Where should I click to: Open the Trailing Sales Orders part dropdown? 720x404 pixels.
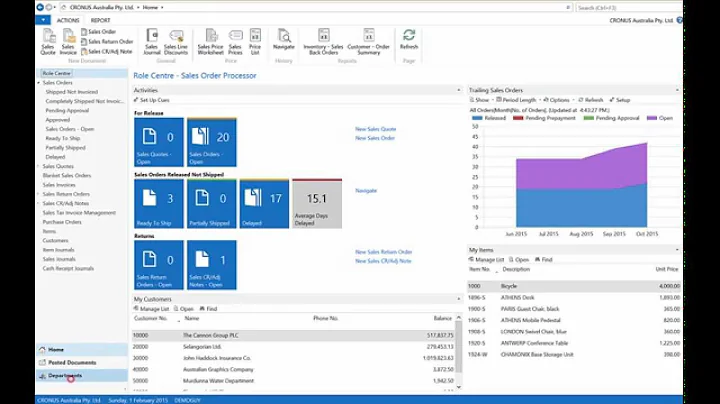pos(677,90)
